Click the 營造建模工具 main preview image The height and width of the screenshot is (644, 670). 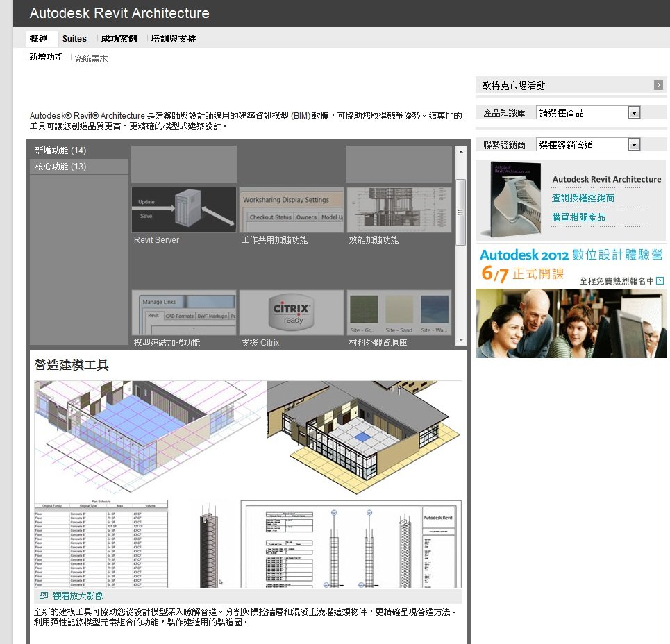(x=248, y=484)
